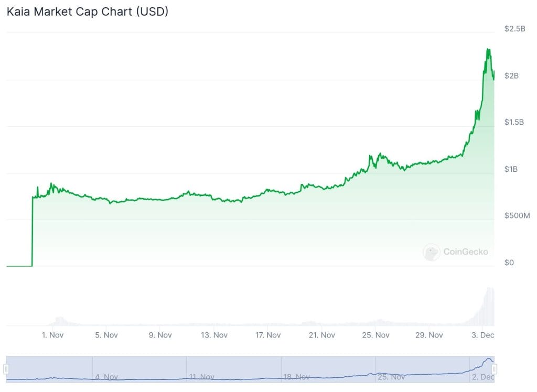The width and height of the screenshot is (537, 392).
Task: Click the $1.5B axis label
Action: [x=514, y=122]
